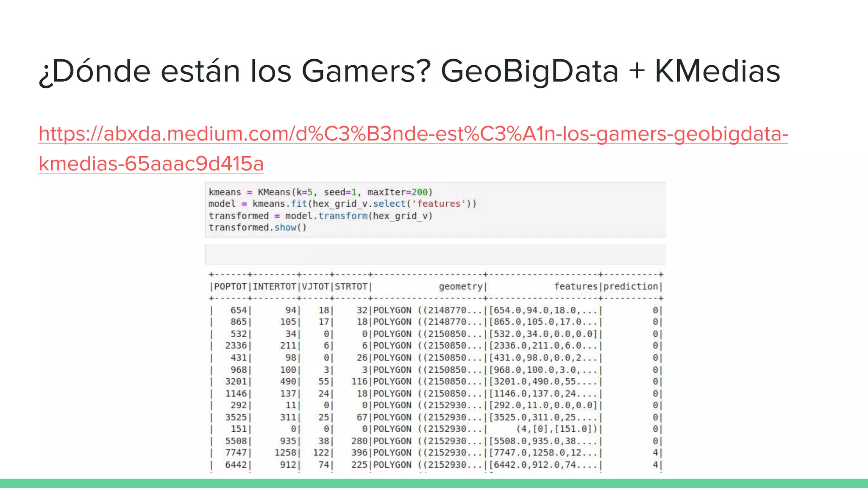Click the features cell '[292.0,11.0,0.0,0.0]'
Image resolution: width=868 pixels, height=488 pixels.
click(543, 405)
